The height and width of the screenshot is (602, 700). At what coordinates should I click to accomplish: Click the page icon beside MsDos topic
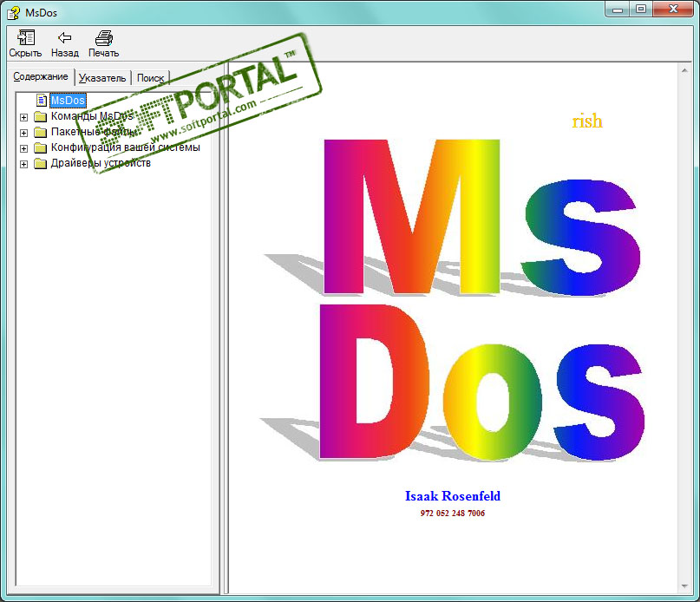42,101
